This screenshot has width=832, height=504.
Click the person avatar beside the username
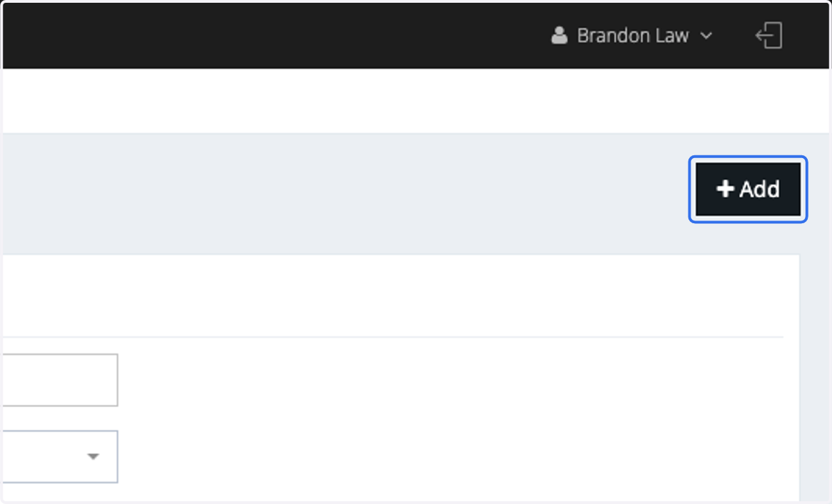pos(560,35)
